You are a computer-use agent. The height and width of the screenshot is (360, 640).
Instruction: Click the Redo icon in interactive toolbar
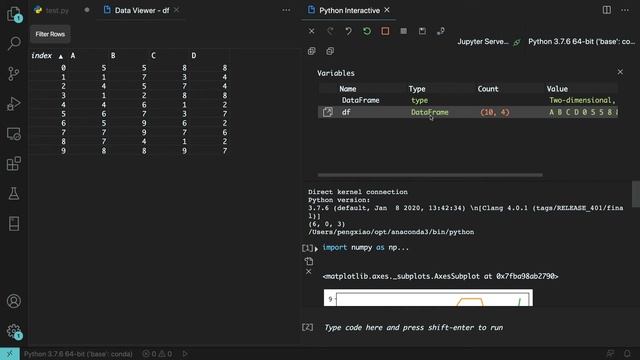point(330,31)
